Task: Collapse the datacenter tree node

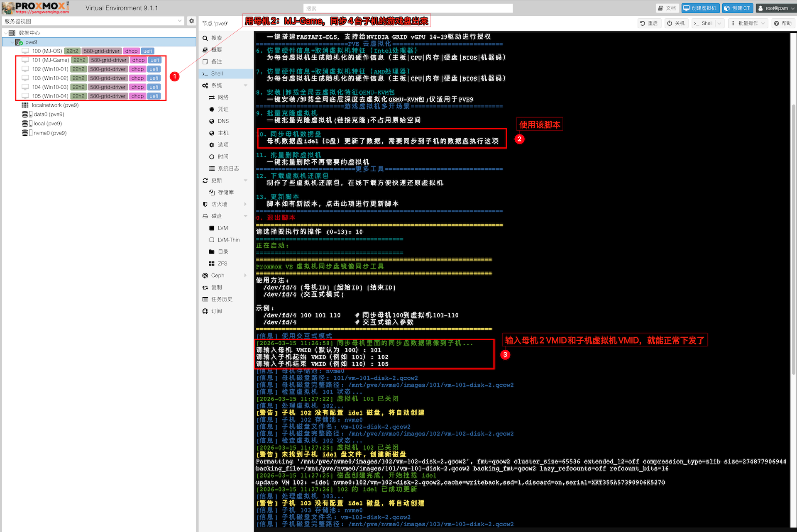Action: tap(5, 33)
